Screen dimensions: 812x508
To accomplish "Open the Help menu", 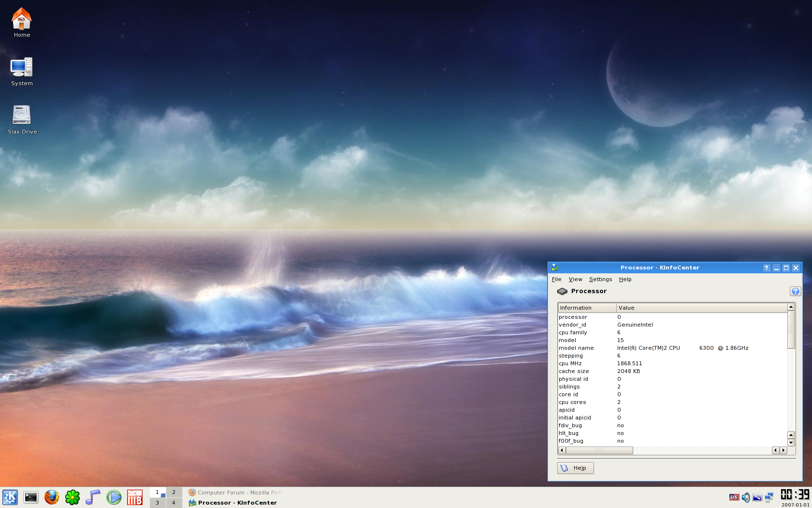I will [x=625, y=279].
